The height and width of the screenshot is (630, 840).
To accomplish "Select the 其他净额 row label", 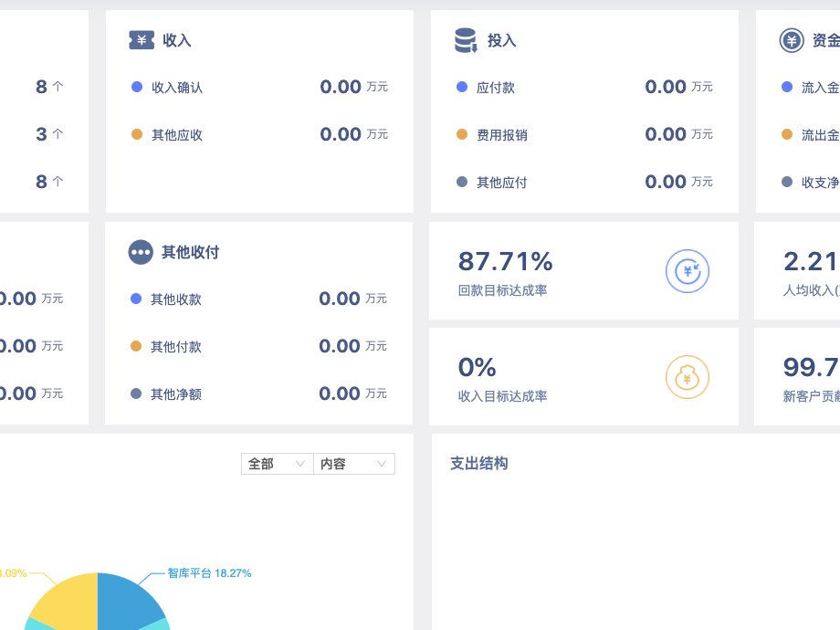I will click(176, 394).
